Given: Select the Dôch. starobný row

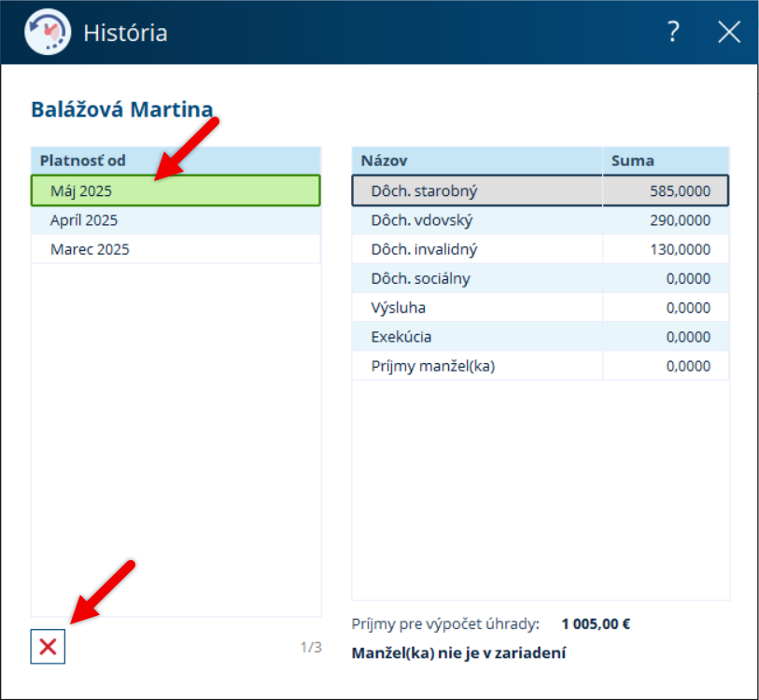Looking at the screenshot, I should click(x=541, y=190).
